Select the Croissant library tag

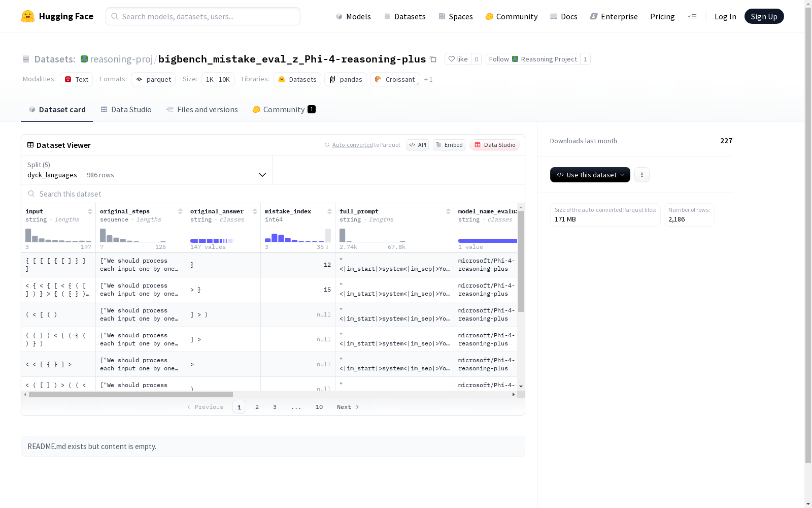pyautogui.click(x=395, y=79)
